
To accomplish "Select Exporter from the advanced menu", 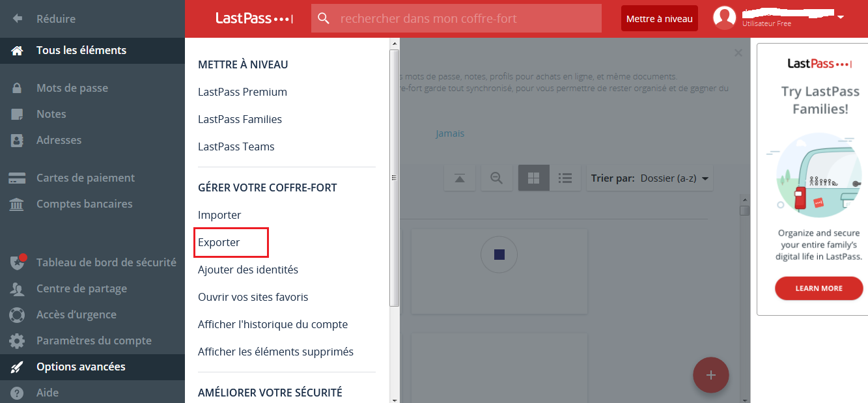I will [219, 242].
